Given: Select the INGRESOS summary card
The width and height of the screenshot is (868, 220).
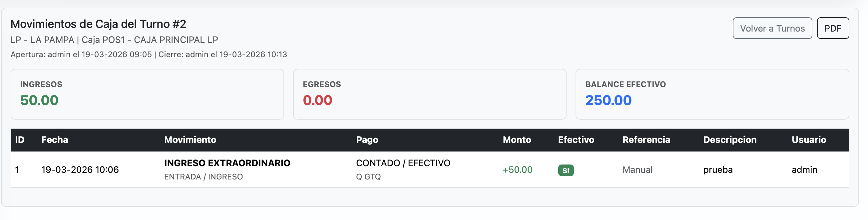Looking at the screenshot, I should tap(147, 93).
